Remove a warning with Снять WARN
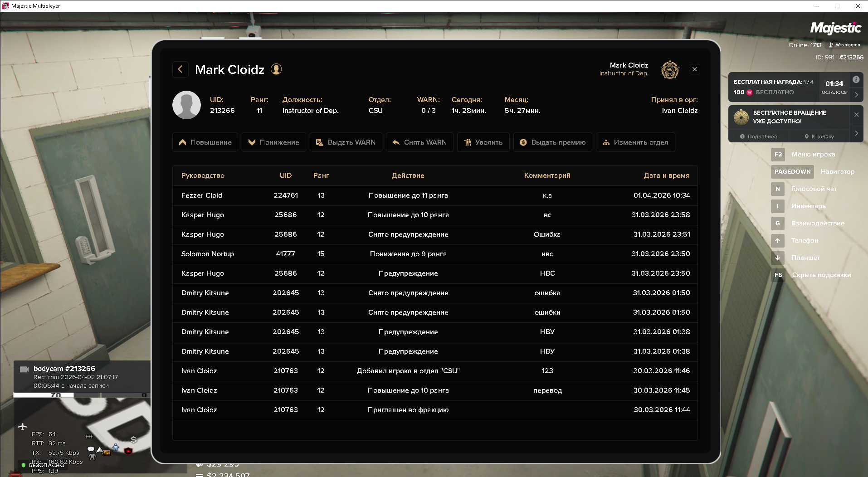 (x=419, y=142)
